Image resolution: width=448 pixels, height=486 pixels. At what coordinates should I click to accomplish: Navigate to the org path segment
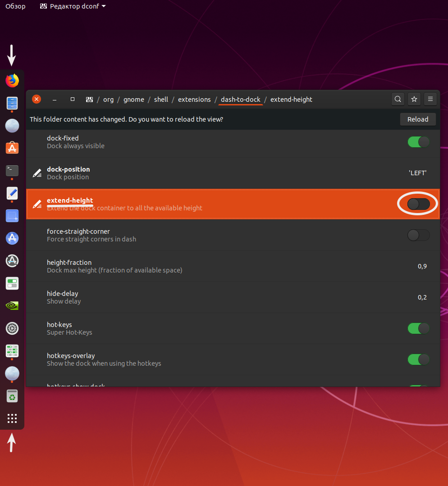click(108, 100)
